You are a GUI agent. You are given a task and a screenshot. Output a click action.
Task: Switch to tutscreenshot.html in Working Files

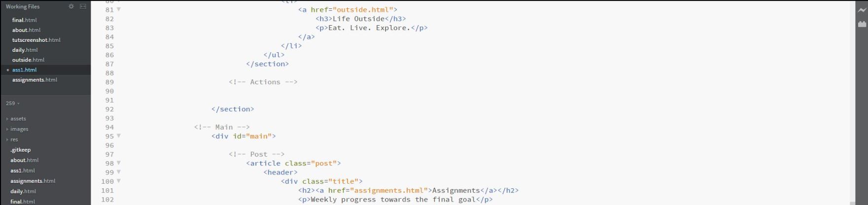[x=36, y=40]
